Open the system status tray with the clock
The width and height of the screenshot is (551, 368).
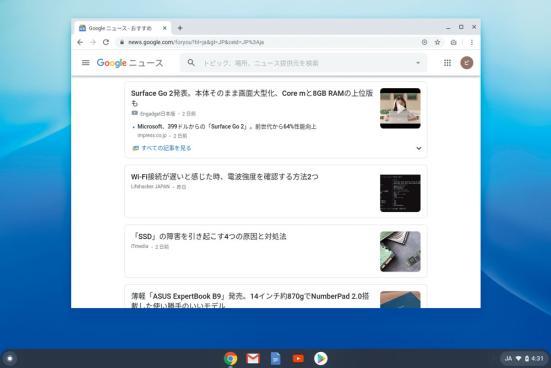click(x=524, y=359)
